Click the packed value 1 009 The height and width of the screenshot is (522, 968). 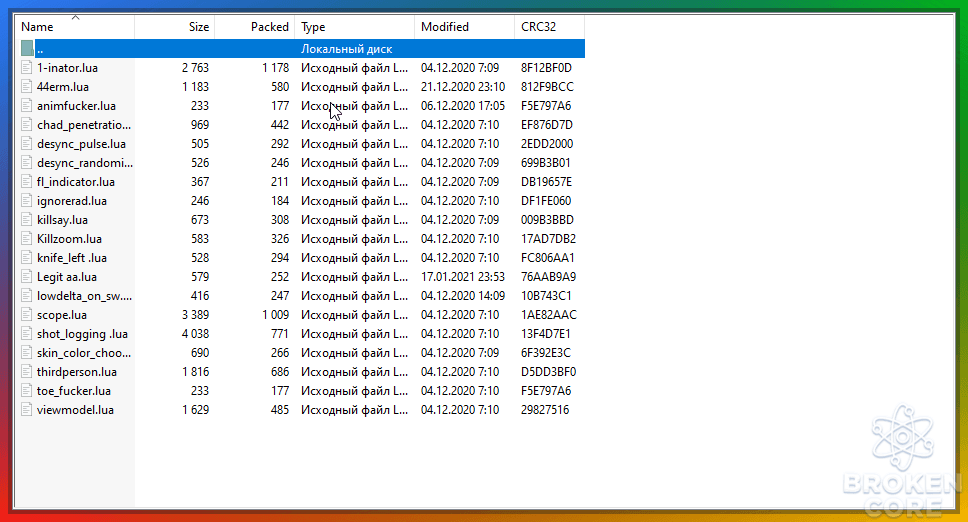(275, 315)
